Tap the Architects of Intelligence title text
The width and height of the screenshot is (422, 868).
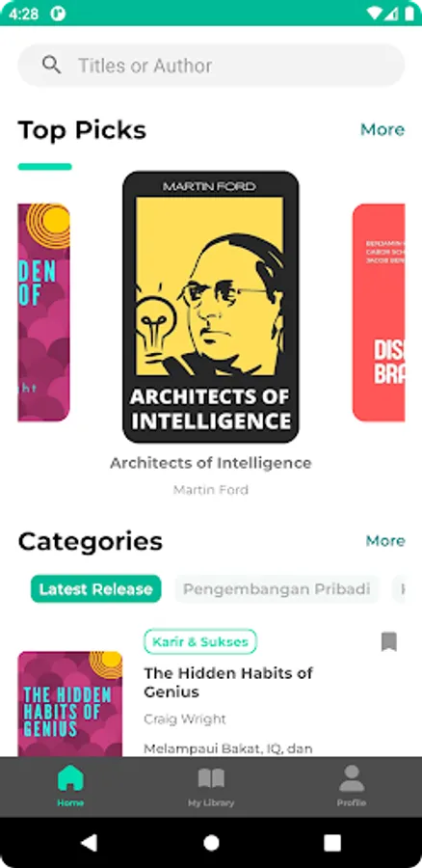211,463
